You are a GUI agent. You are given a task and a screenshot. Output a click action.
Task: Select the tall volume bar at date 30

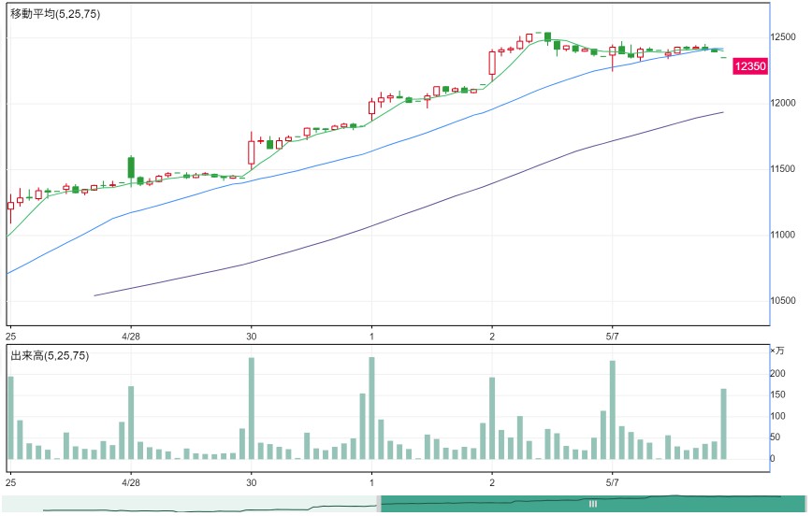pos(252,408)
